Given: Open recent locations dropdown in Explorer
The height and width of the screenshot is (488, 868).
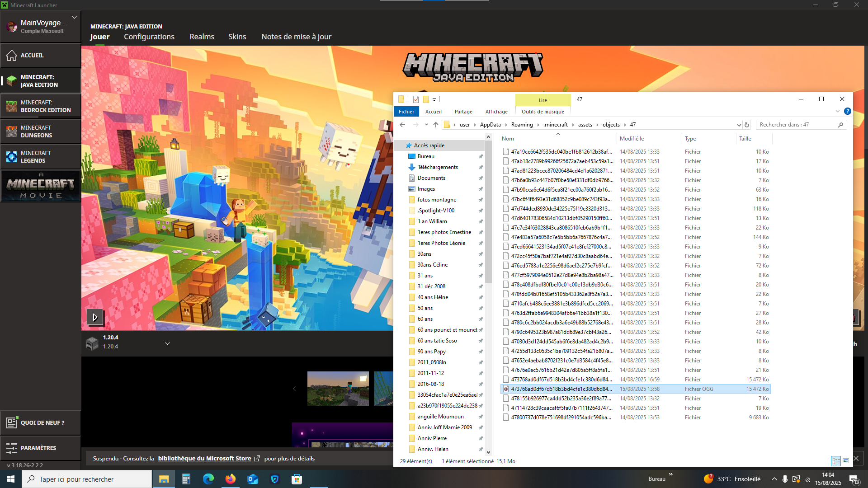Looking at the screenshot, I should 426,125.
